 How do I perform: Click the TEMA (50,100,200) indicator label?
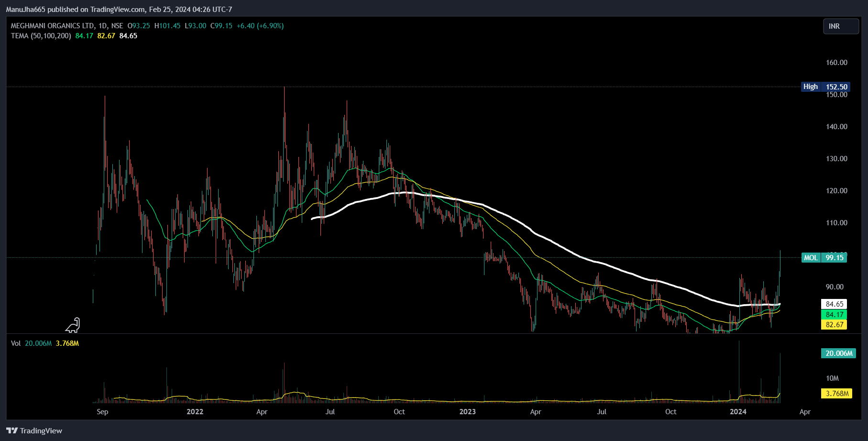point(41,36)
